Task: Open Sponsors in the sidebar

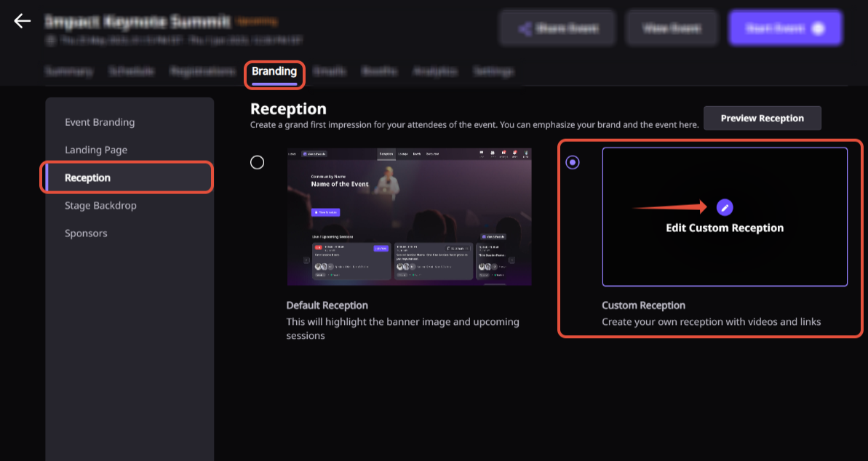Action: [86, 233]
